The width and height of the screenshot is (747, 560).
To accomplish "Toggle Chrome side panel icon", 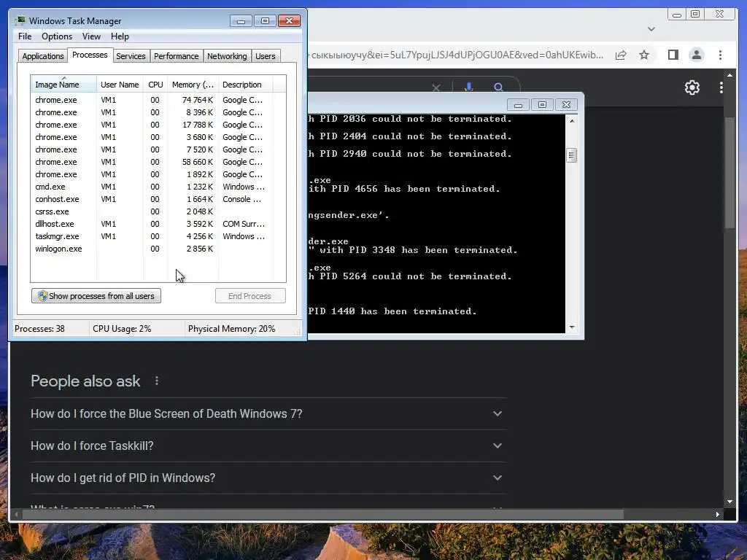I will 673,55.
